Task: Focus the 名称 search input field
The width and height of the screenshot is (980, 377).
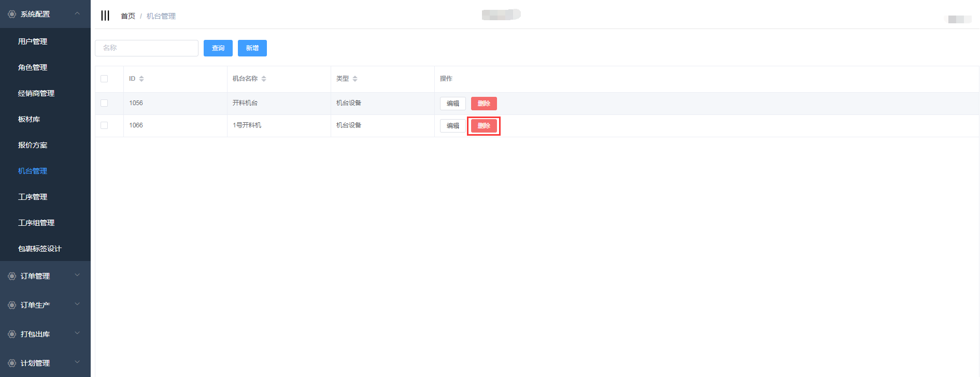Action: pyautogui.click(x=147, y=48)
